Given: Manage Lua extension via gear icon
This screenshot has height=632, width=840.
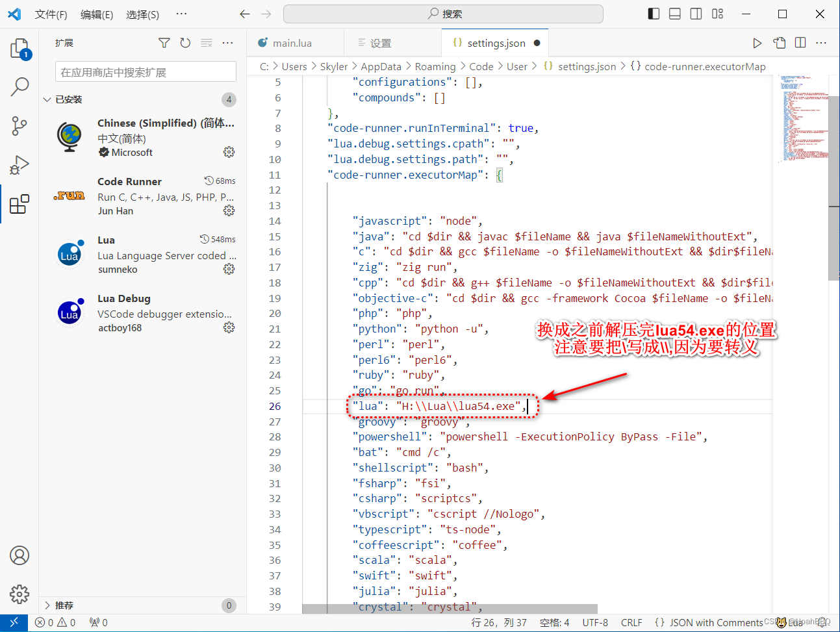Looking at the screenshot, I should [229, 269].
